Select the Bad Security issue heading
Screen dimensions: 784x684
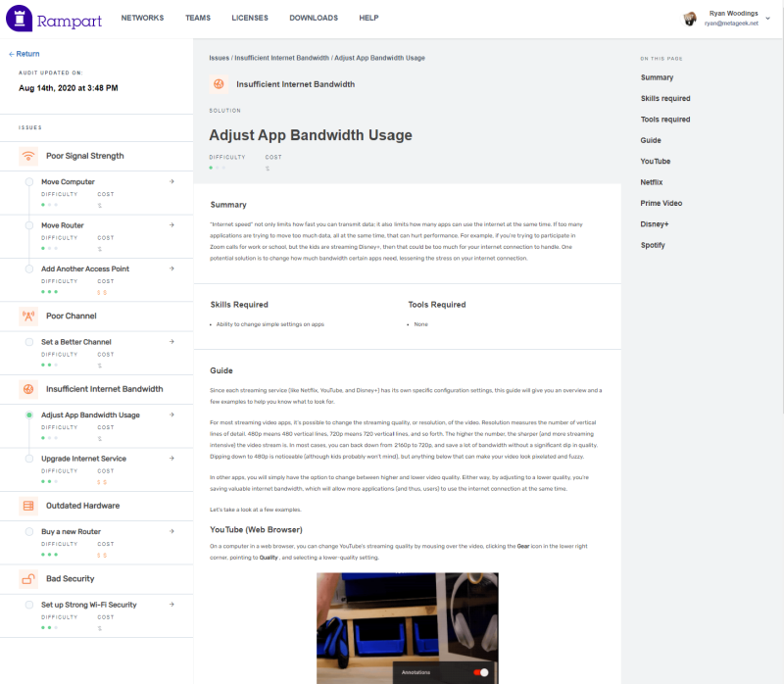tap(70, 578)
